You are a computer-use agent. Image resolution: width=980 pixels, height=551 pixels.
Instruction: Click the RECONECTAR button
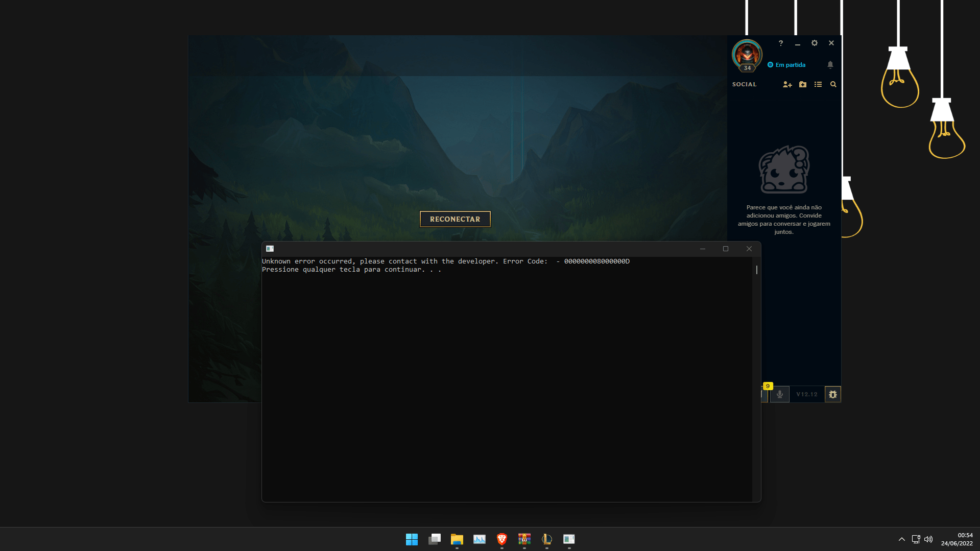click(x=455, y=219)
